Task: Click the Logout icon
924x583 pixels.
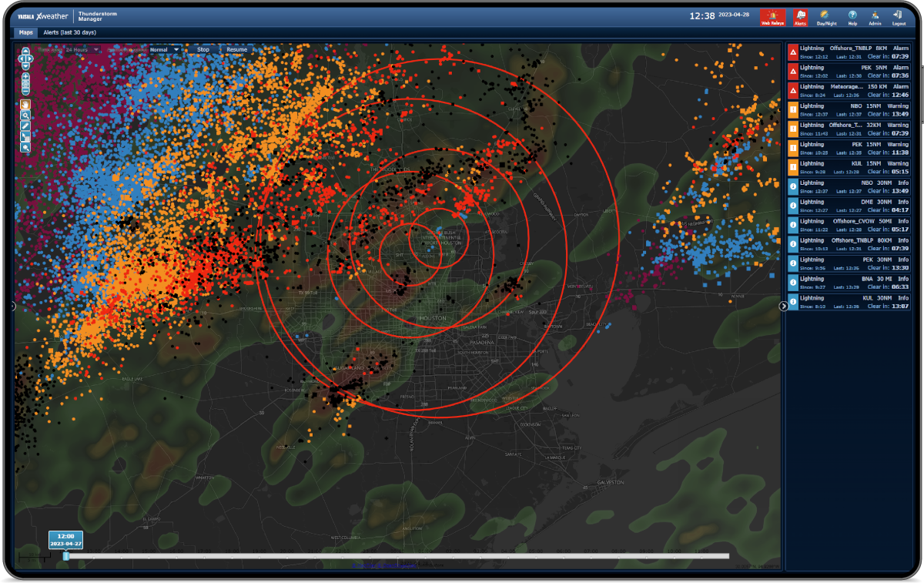Action: 899,18
